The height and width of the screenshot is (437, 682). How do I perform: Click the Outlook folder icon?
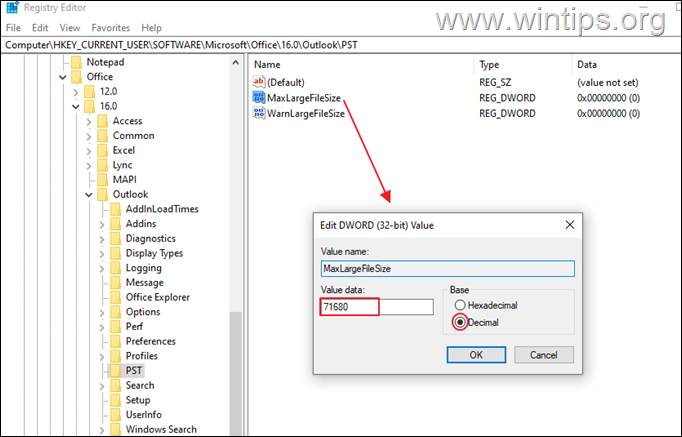[x=102, y=194]
